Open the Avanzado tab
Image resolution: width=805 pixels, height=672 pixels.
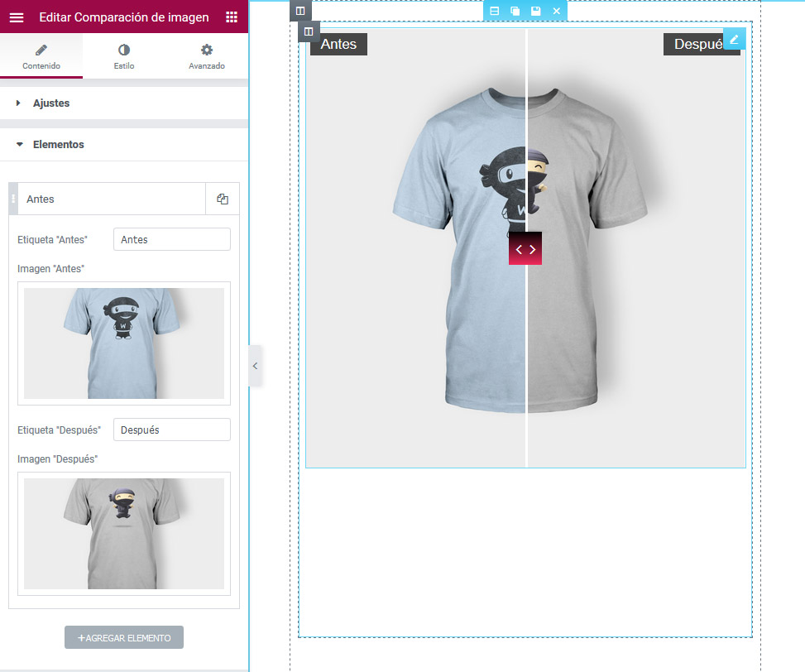tap(206, 56)
